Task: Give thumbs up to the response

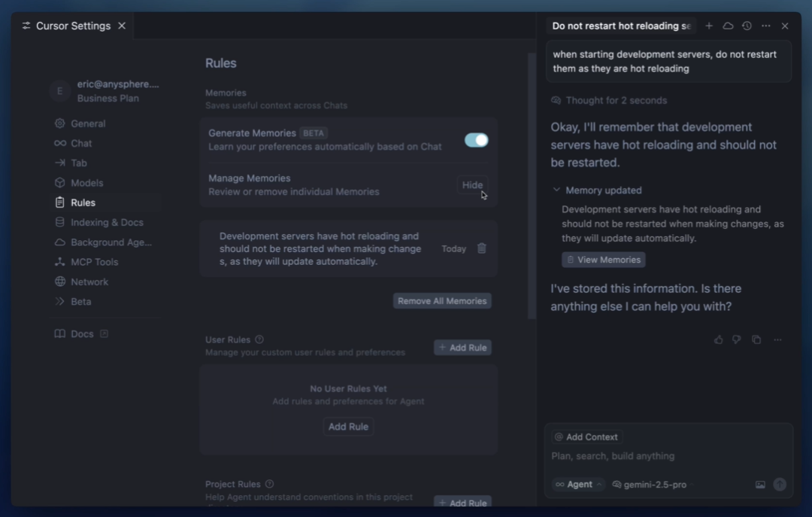Action: click(x=718, y=339)
